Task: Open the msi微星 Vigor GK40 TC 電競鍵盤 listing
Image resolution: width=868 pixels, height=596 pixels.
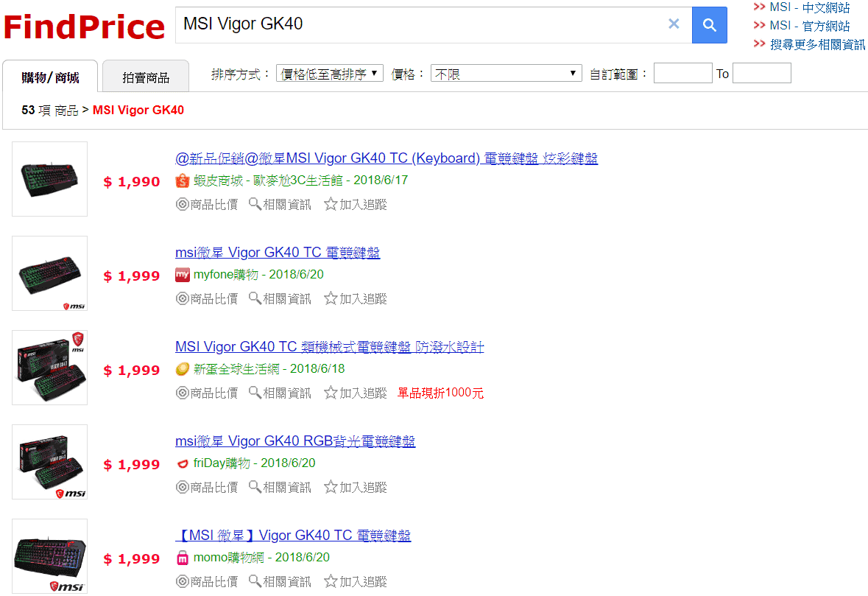Action: click(278, 253)
